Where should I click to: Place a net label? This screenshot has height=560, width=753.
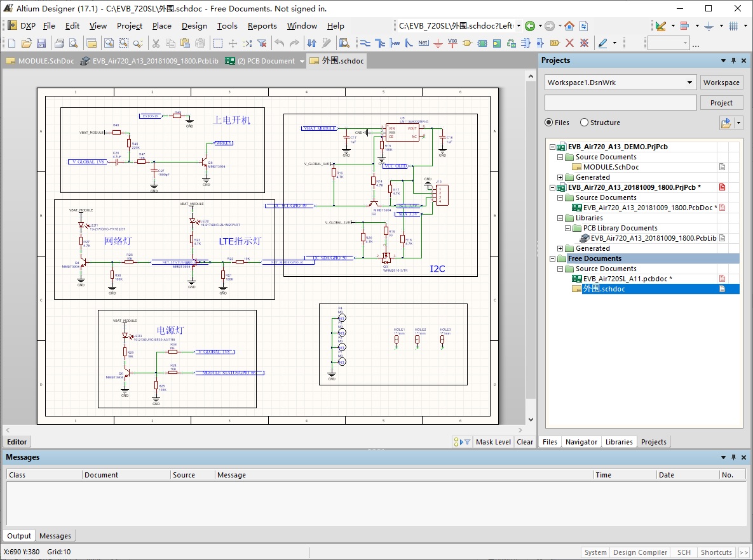[x=423, y=43]
